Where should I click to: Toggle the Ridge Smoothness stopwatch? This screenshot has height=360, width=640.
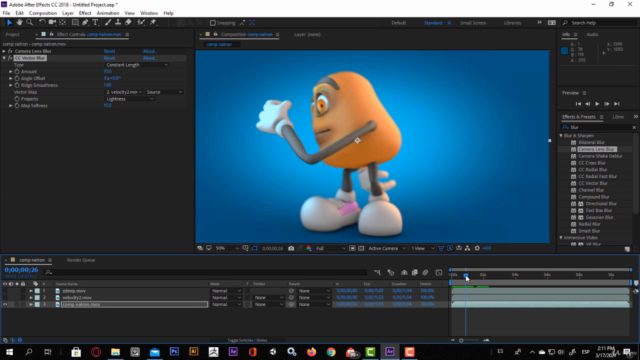(x=17, y=85)
